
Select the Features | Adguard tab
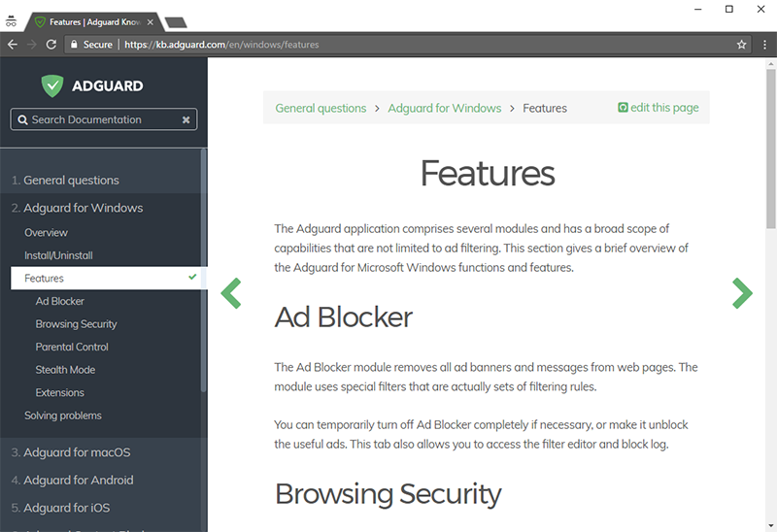(94, 22)
